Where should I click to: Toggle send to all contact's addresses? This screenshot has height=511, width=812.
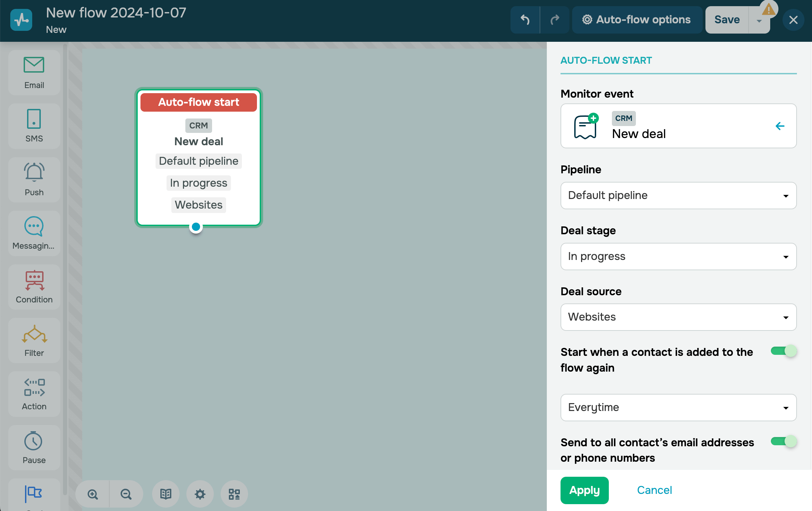[784, 441]
